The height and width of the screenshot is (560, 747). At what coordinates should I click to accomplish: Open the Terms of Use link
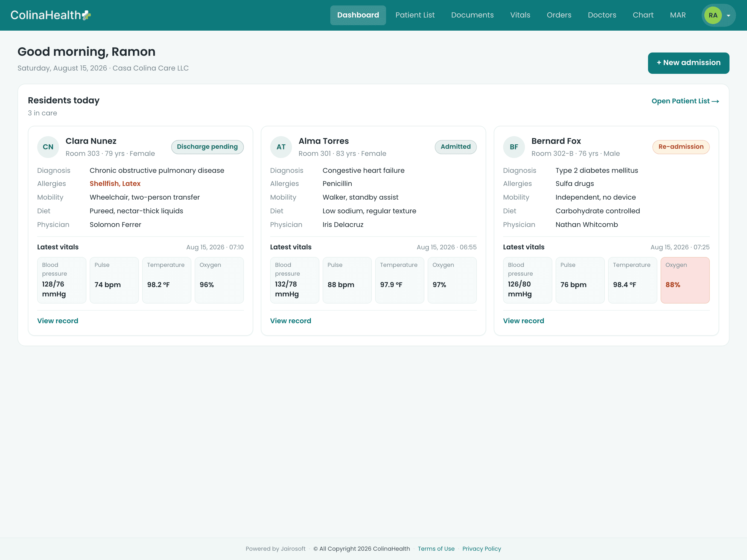(x=436, y=549)
